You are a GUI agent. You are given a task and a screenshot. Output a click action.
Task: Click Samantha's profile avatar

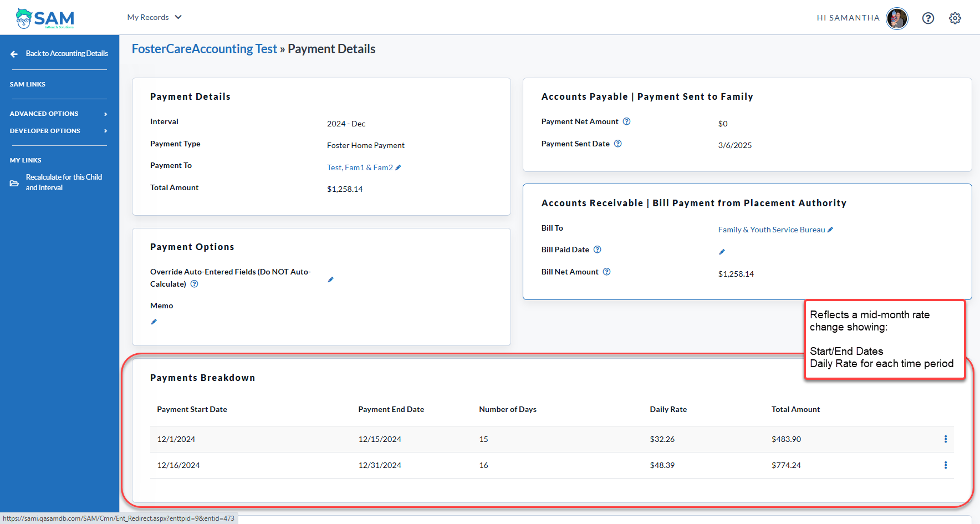tap(897, 18)
